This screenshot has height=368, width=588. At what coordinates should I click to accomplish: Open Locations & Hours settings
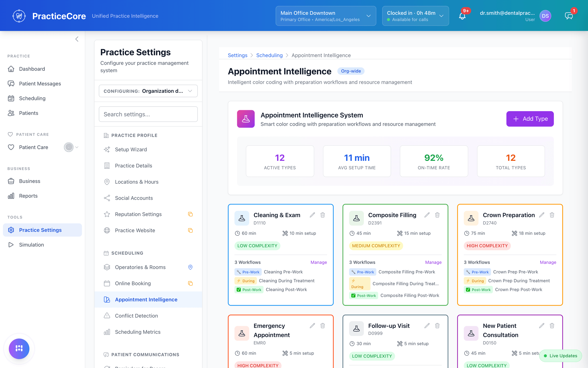148,182
